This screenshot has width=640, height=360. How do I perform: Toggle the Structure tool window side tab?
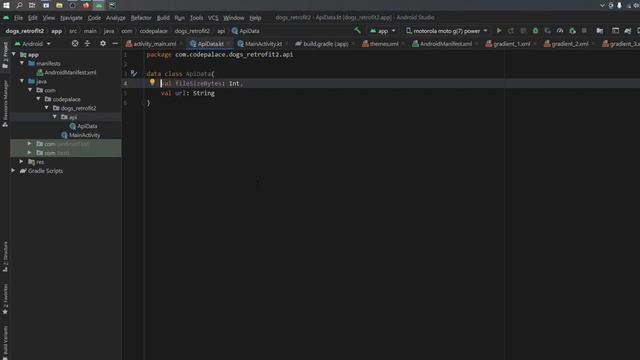click(5, 256)
